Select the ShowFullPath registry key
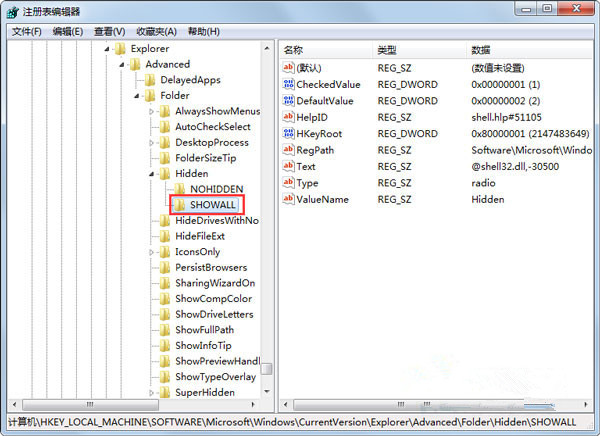Image resolution: width=600 pixels, height=436 pixels. pyautogui.click(x=204, y=330)
